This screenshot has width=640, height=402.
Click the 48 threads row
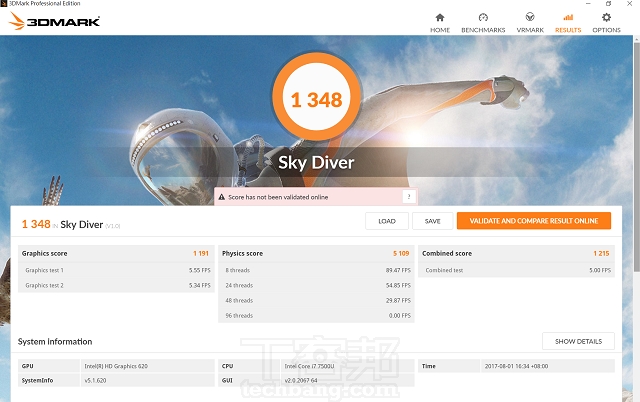(x=316, y=300)
